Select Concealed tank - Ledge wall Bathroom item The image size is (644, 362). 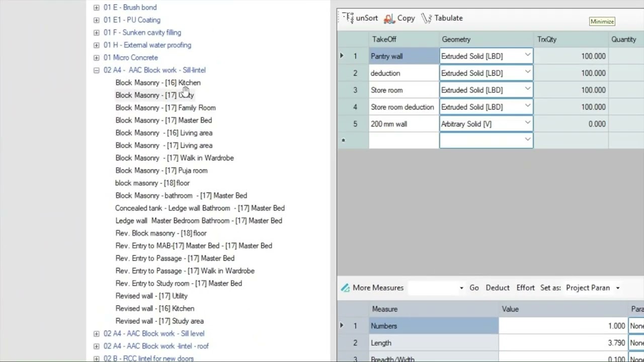pyautogui.click(x=200, y=208)
